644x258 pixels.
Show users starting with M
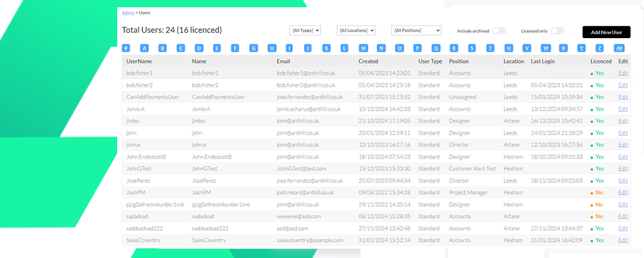(363, 48)
